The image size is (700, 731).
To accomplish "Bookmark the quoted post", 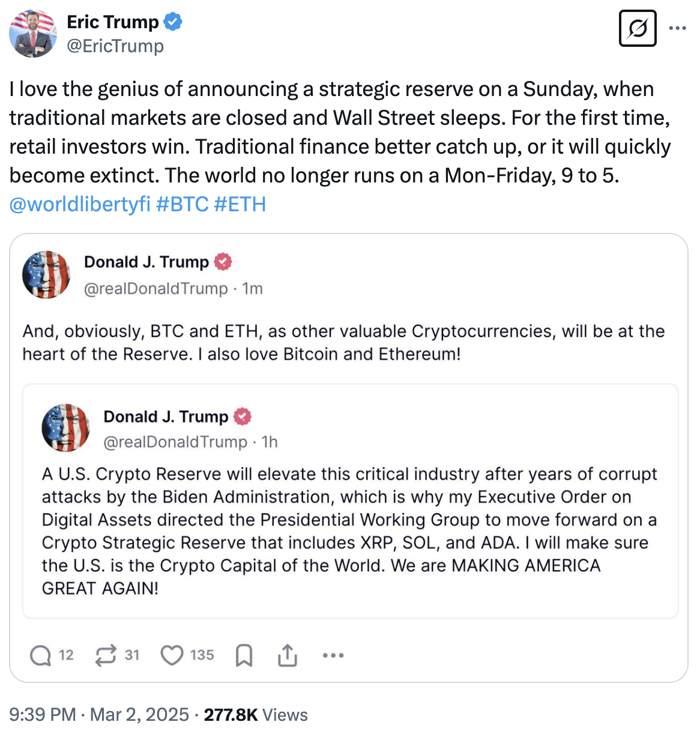I will [244, 655].
